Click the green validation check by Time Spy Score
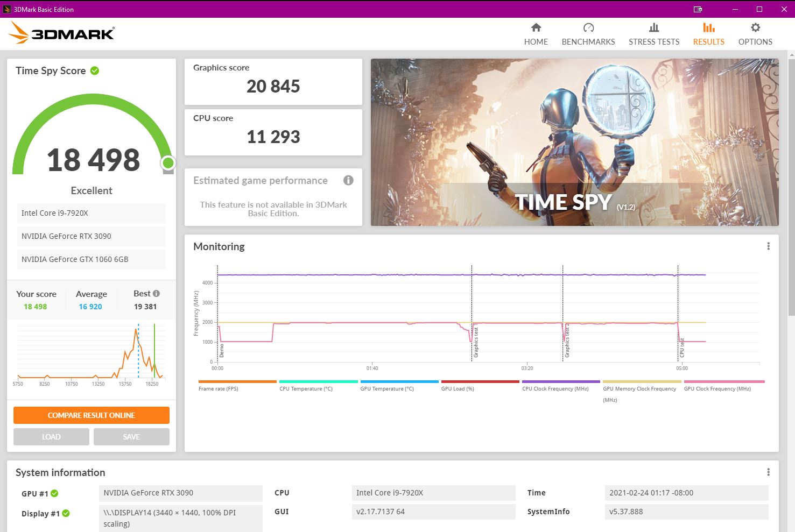Viewport: 795px width, 532px height. (95, 70)
